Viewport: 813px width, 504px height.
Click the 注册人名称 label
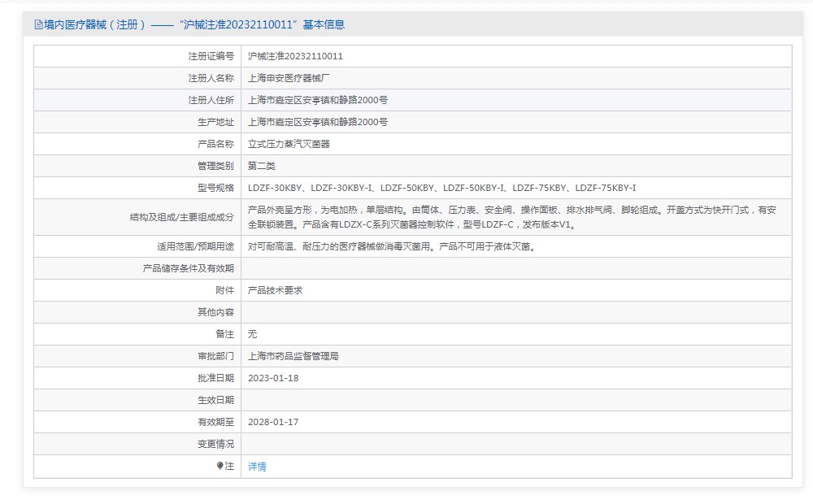click(x=211, y=78)
